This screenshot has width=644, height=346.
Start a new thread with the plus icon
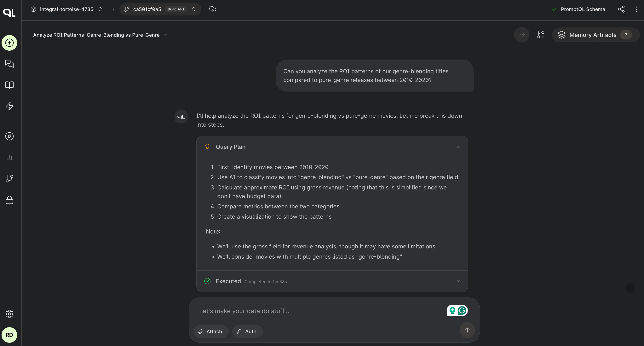coord(9,43)
